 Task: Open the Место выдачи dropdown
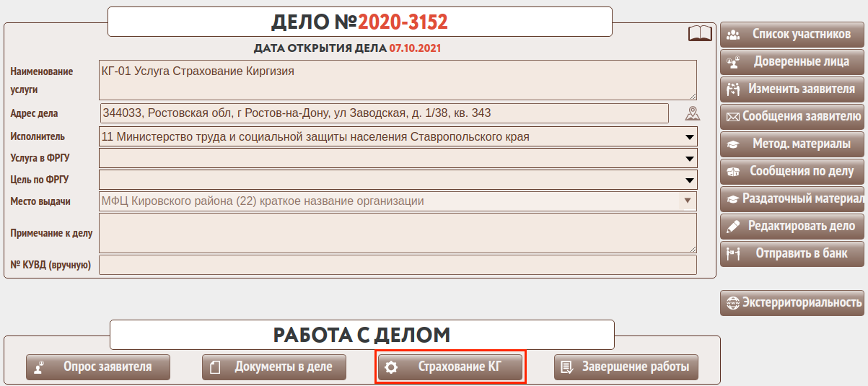(398, 201)
